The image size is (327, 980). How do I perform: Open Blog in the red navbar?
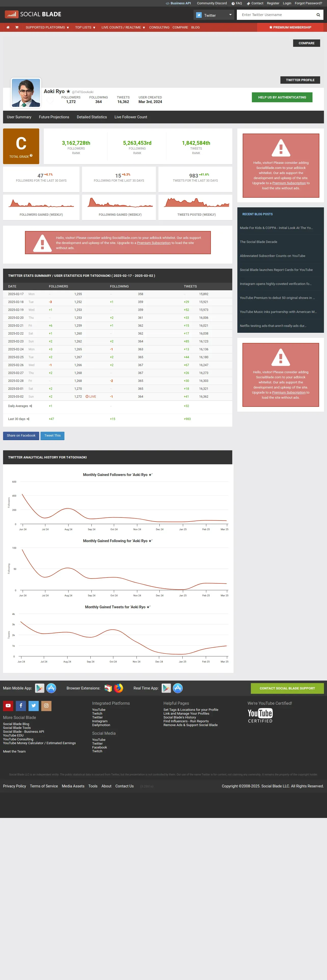[x=195, y=27]
